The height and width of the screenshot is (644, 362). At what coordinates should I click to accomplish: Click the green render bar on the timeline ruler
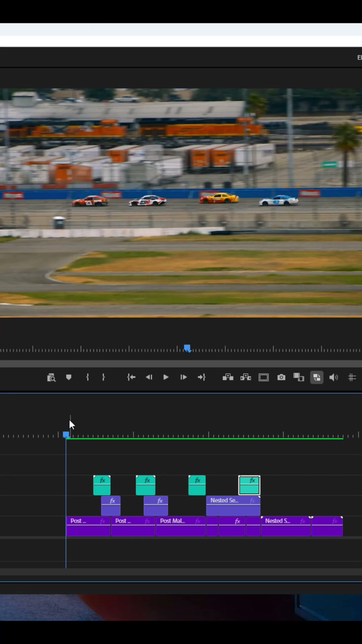204,438
